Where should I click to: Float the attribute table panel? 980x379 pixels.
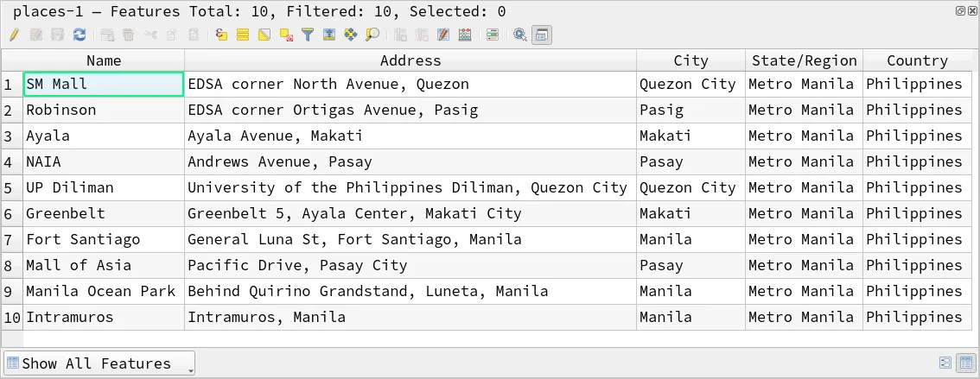(960, 10)
